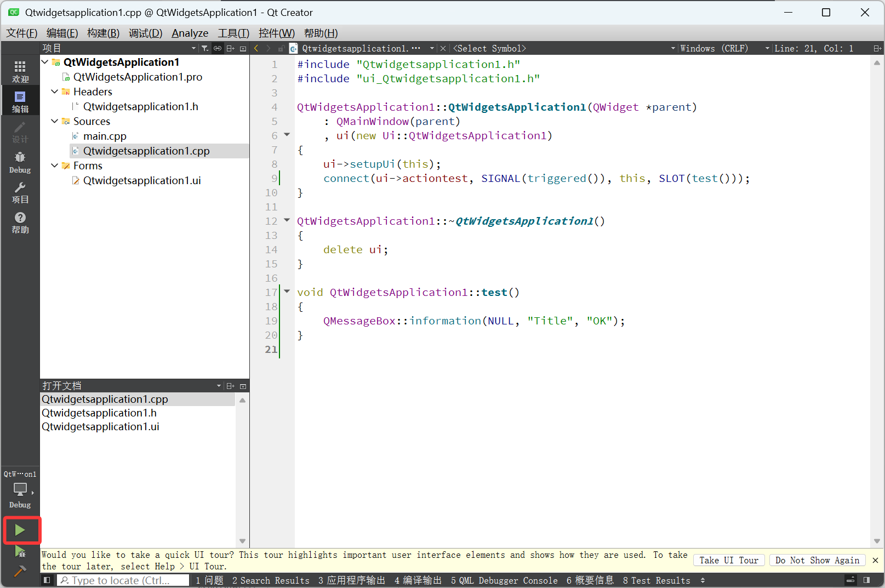Open output pane chooser arrows

(703, 580)
